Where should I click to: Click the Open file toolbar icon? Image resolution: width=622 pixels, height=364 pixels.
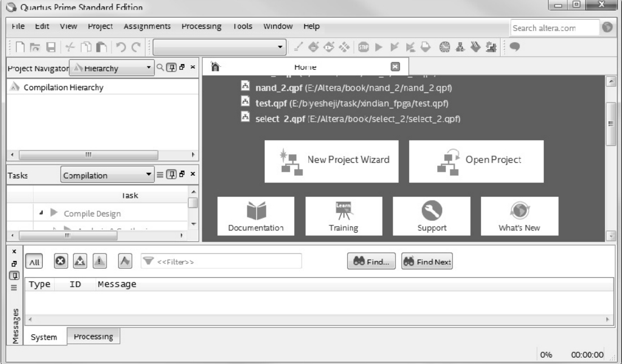pyautogui.click(x=35, y=47)
